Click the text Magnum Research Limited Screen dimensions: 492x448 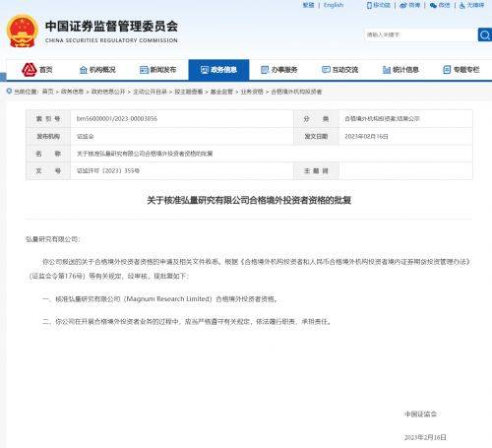[x=167, y=299]
